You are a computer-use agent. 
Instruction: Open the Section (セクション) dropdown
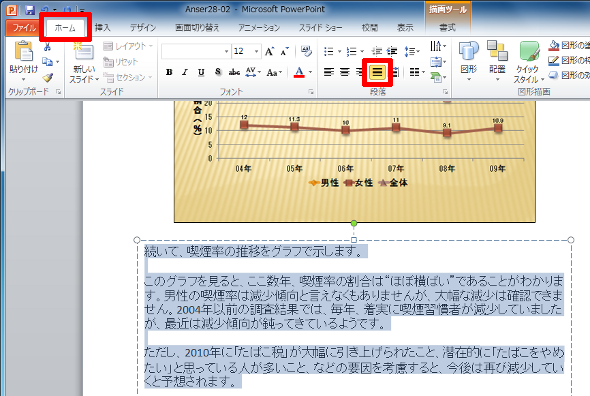[x=128, y=78]
